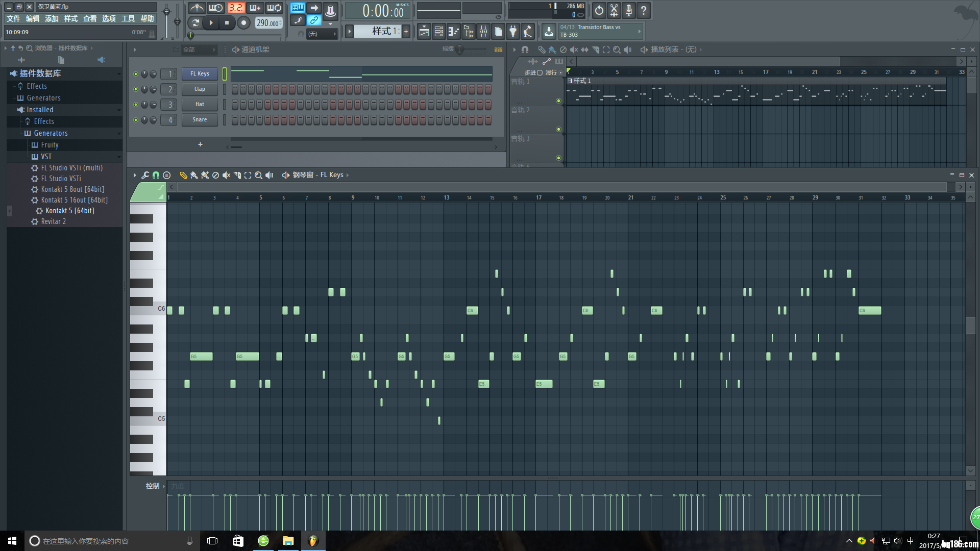
Task: Click the tempo tapper icon
Action: pos(528,32)
